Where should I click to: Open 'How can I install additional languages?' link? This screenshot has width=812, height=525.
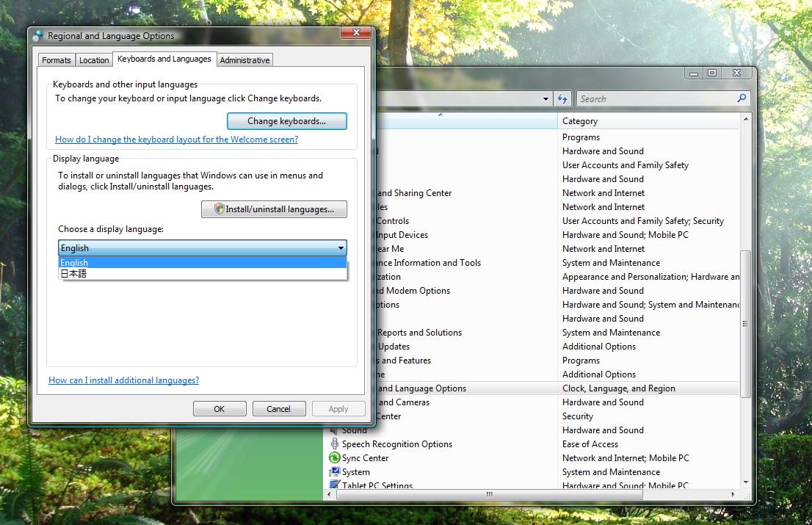pyautogui.click(x=124, y=380)
